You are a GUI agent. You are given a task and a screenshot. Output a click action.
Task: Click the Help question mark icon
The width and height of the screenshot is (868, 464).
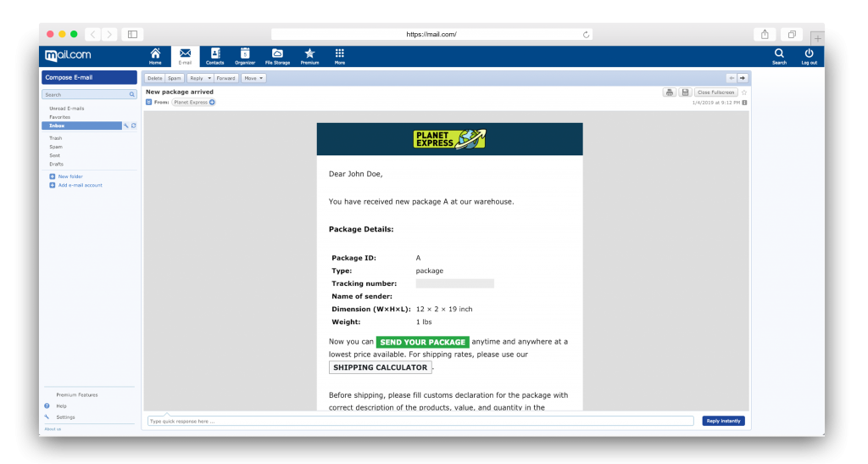click(47, 405)
